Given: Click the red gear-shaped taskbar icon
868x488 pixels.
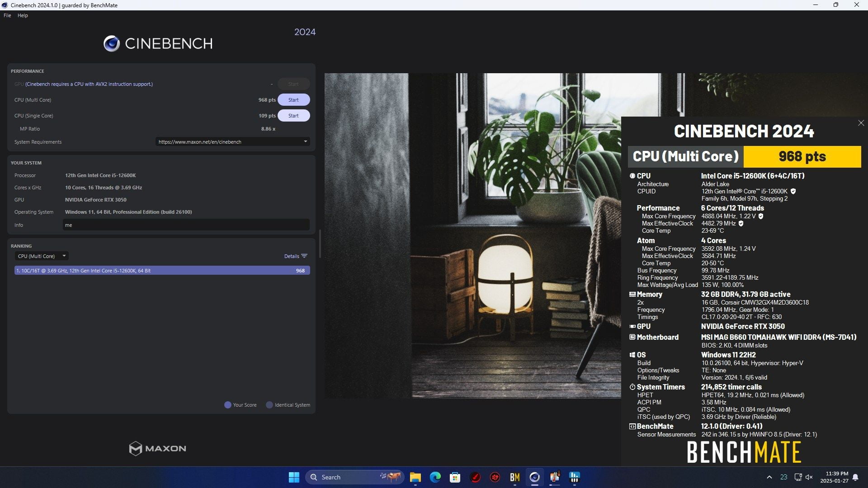Looking at the screenshot, I should click(495, 477).
